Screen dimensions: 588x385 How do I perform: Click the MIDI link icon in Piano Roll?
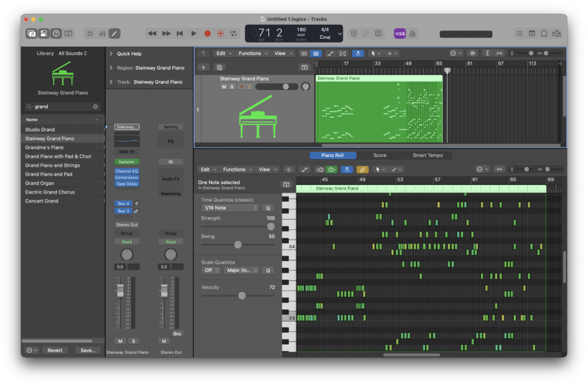(362, 170)
